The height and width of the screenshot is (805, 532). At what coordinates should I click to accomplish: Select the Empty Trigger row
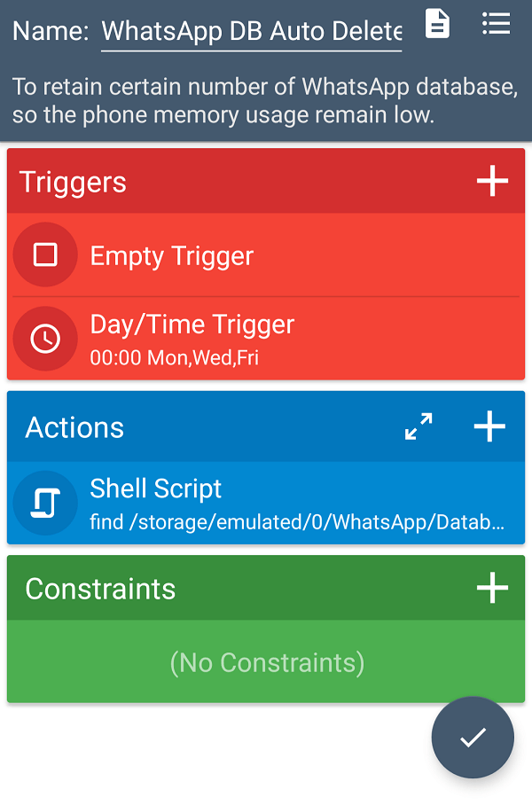[x=266, y=254]
